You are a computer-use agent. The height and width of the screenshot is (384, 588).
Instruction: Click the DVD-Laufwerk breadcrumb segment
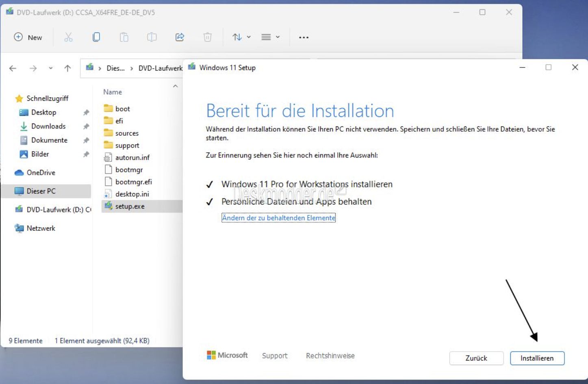tap(160, 68)
